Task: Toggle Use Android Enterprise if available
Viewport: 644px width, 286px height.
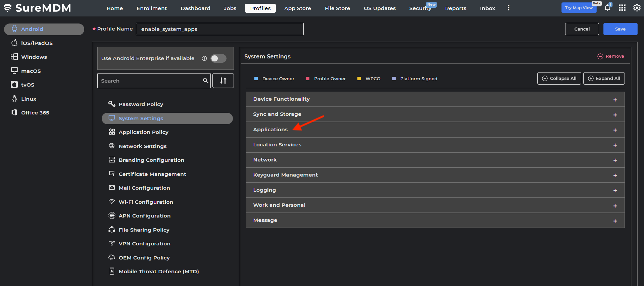Action: (x=218, y=58)
